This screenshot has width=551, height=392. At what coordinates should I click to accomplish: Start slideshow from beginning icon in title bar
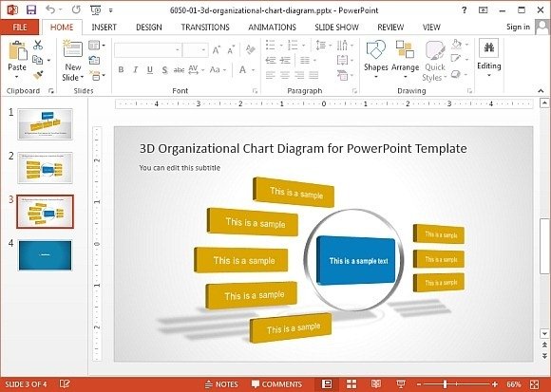[x=96, y=9]
